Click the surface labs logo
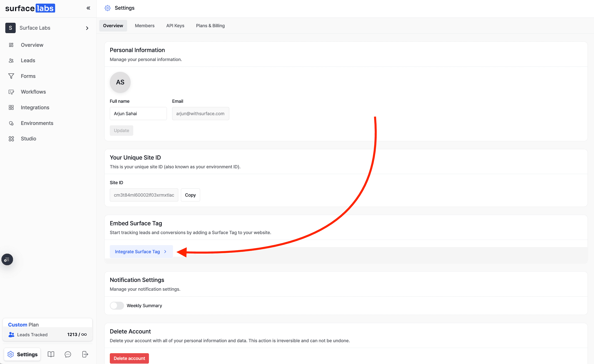594x364 pixels. [30, 8]
